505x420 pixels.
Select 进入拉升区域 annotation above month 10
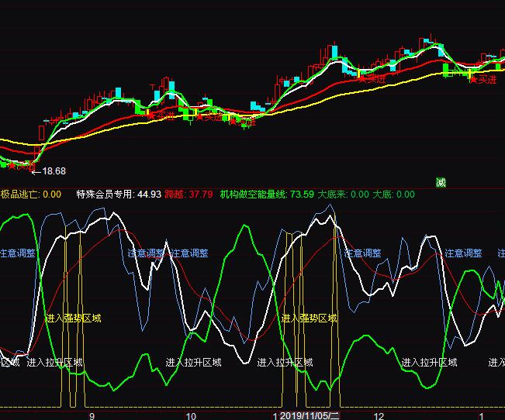pyautogui.click(x=193, y=362)
